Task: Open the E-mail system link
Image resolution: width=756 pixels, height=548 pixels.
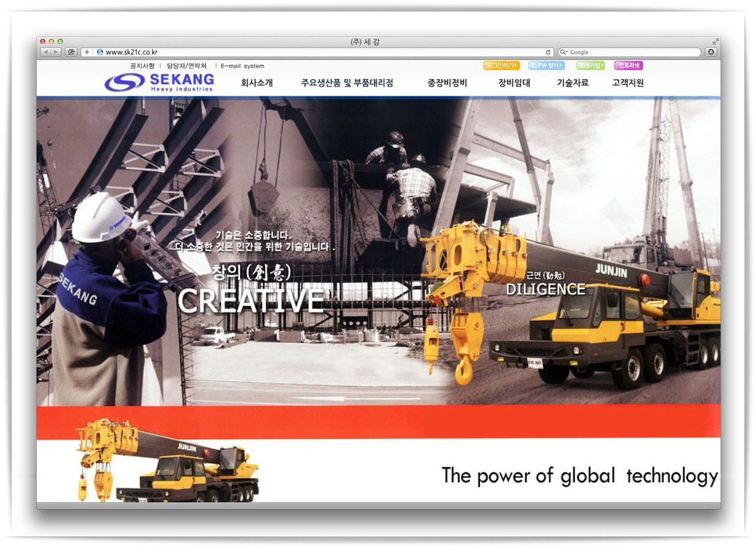Action: click(x=242, y=66)
